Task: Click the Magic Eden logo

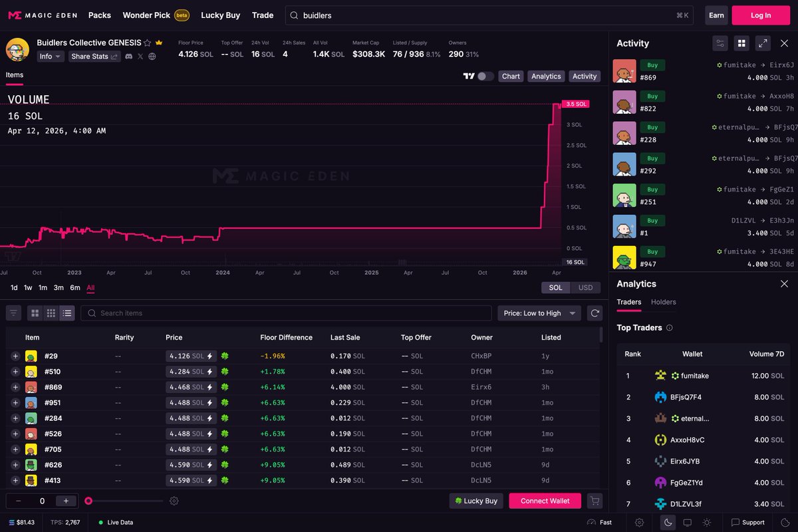Action: pyautogui.click(x=41, y=15)
